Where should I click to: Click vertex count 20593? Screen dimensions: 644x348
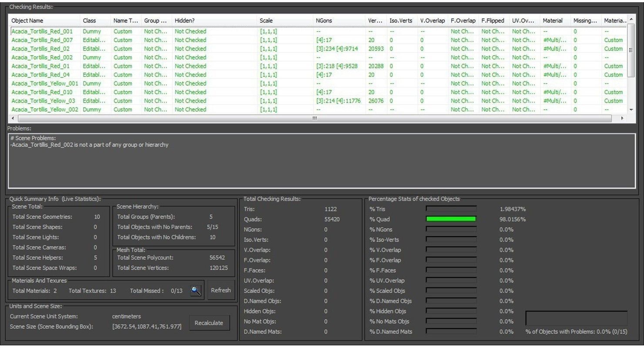(x=376, y=49)
